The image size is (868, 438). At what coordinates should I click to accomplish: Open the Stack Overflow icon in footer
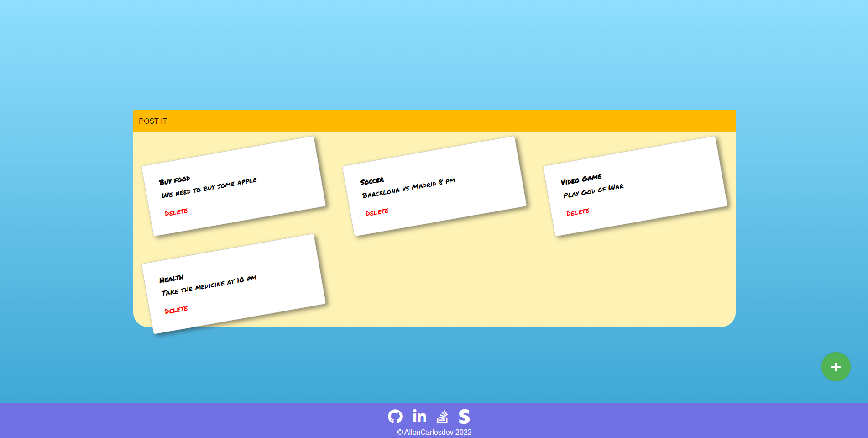tap(442, 417)
